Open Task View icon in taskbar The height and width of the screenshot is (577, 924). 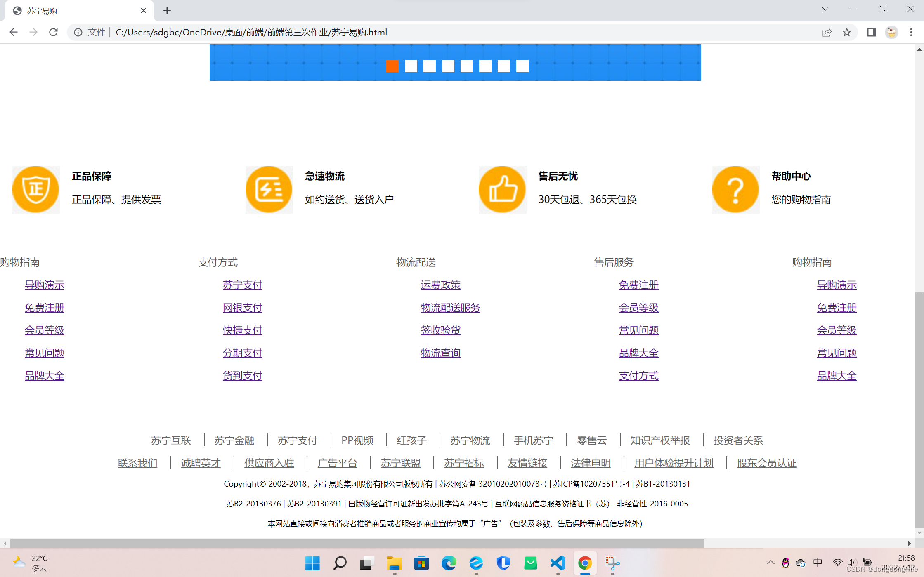(367, 563)
